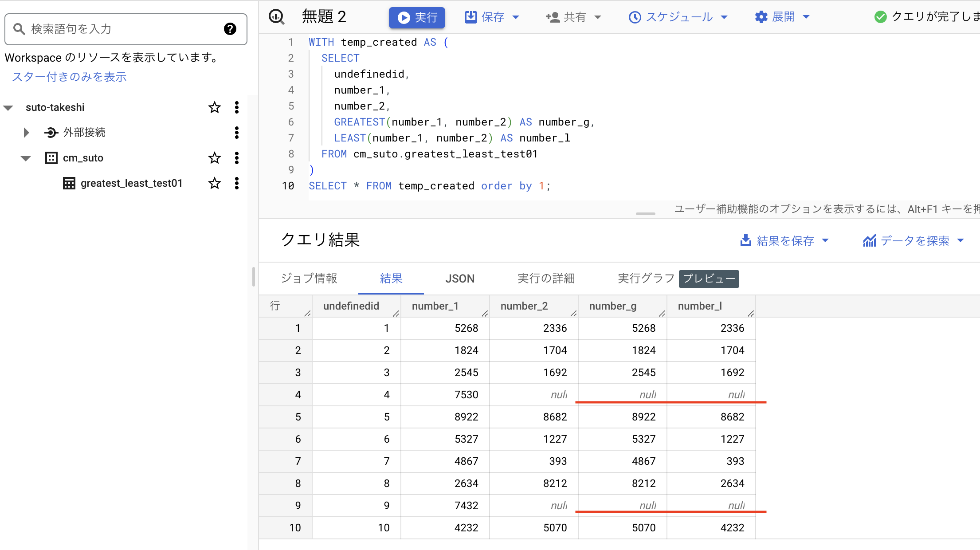
Task: Click GREATEST function on line 6
Action: [x=359, y=122]
